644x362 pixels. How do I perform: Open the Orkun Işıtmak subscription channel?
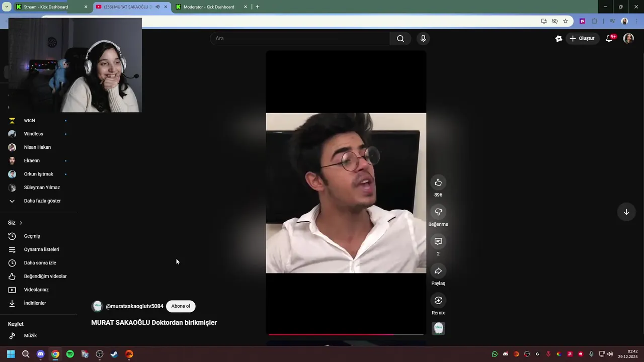pos(38,174)
